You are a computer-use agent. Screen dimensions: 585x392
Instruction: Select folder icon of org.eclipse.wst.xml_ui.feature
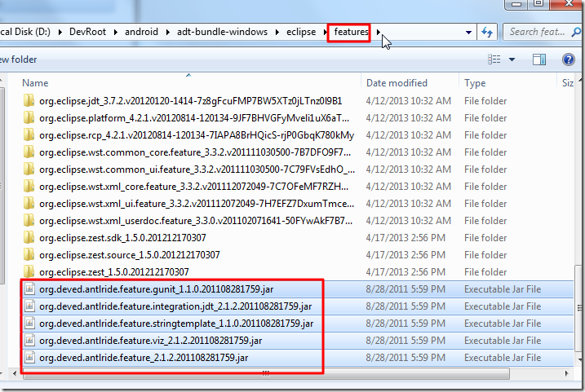coord(29,204)
